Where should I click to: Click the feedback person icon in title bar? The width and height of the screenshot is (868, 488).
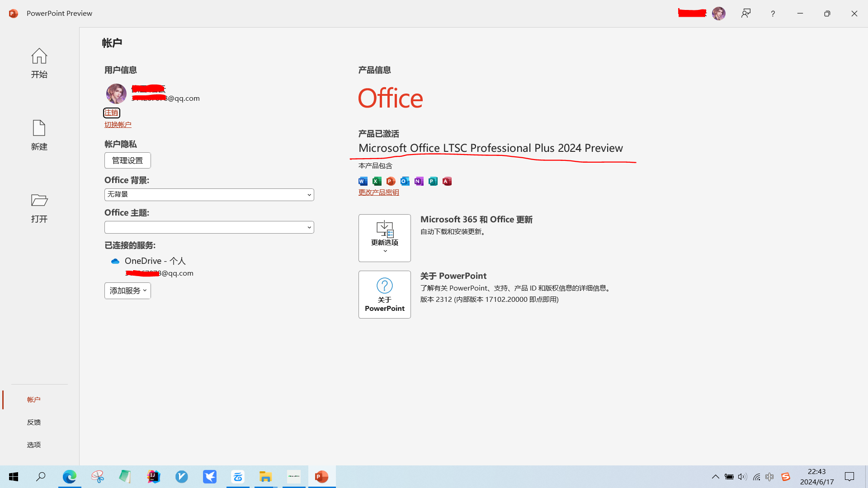[746, 14]
